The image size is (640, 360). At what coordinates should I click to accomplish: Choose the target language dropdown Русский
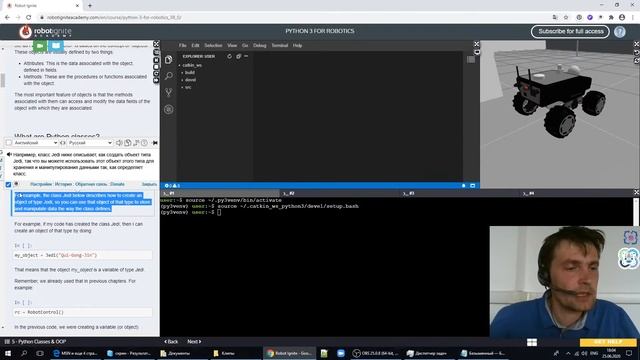(90, 143)
